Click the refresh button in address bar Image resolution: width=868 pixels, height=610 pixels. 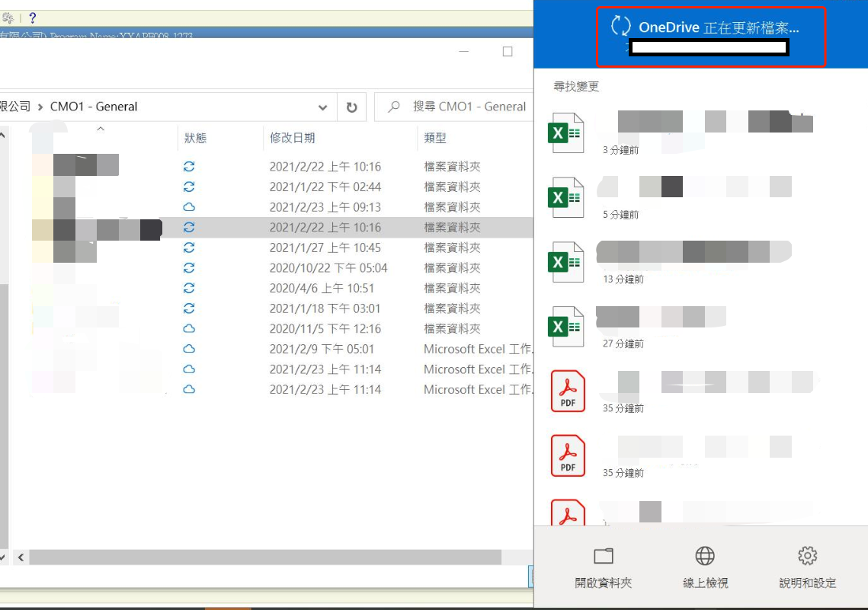pyautogui.click(x=351, y=107)
